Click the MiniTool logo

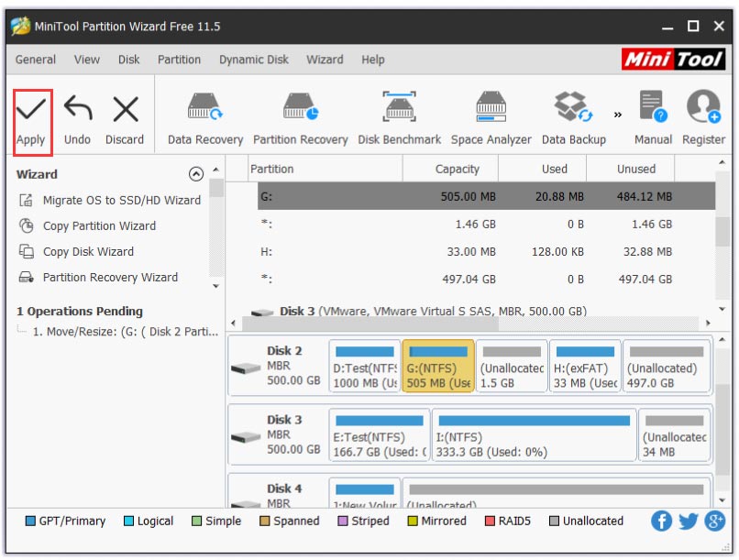coord(673,60)
